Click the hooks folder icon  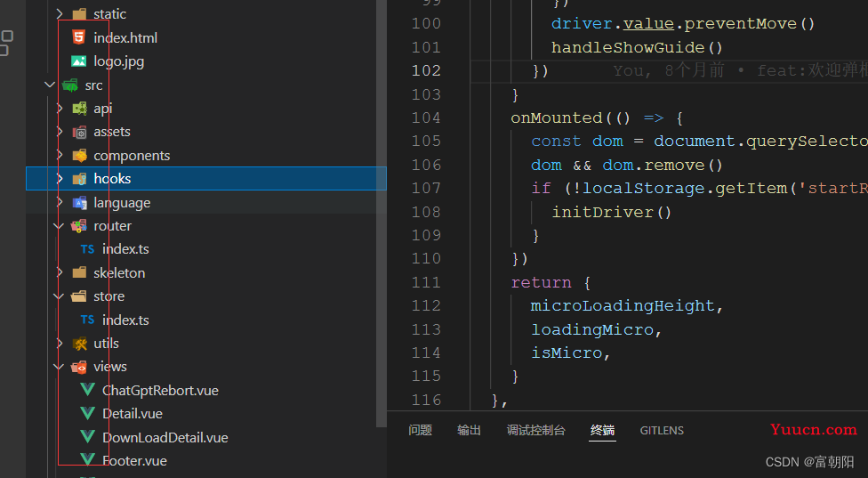79,179
